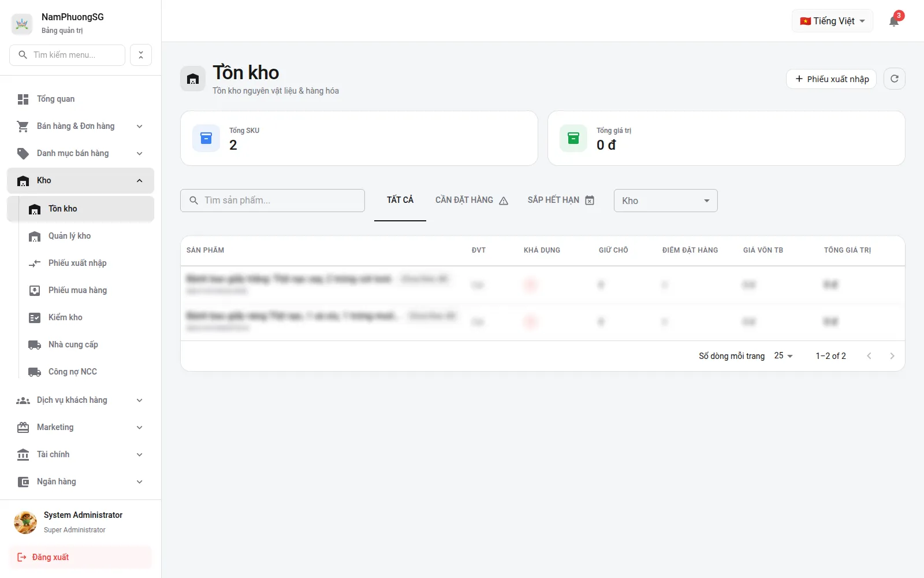Image resolution: width=924 pixels, height=578 pixels.
Task: Click the SẢN PHẨM column header
Action: coord(205,250)
